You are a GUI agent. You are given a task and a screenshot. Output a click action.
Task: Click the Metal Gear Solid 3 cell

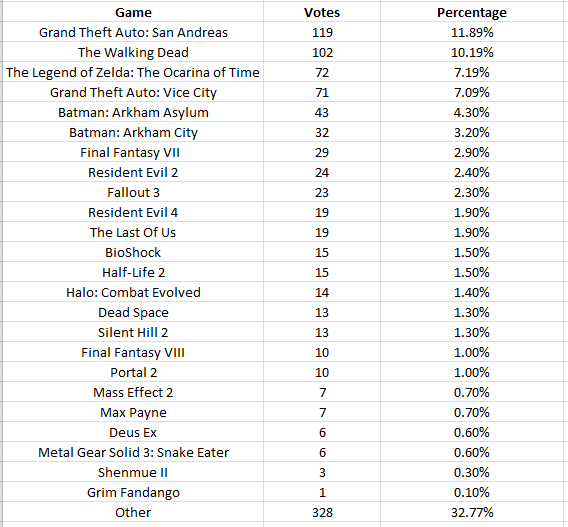pos(133,452)
